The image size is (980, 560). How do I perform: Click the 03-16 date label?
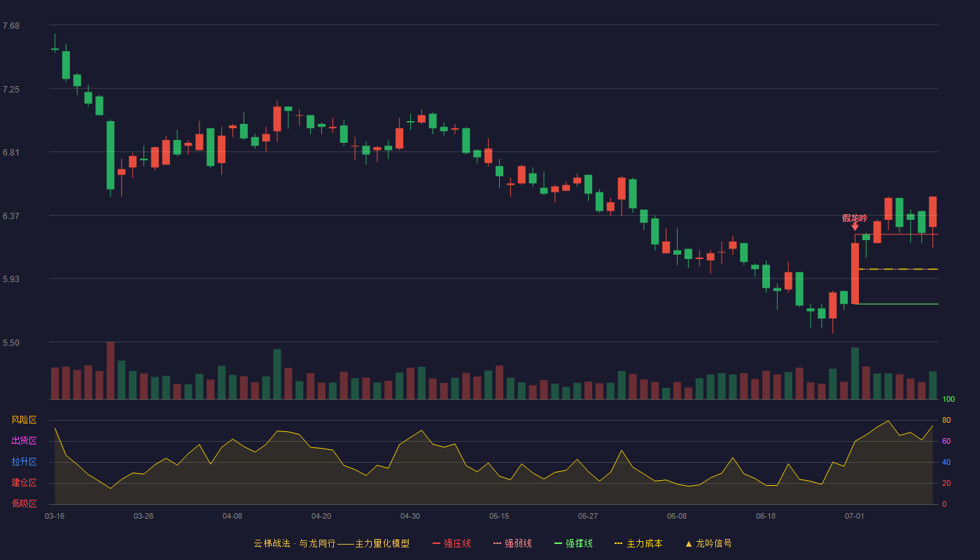click(55, 516)
